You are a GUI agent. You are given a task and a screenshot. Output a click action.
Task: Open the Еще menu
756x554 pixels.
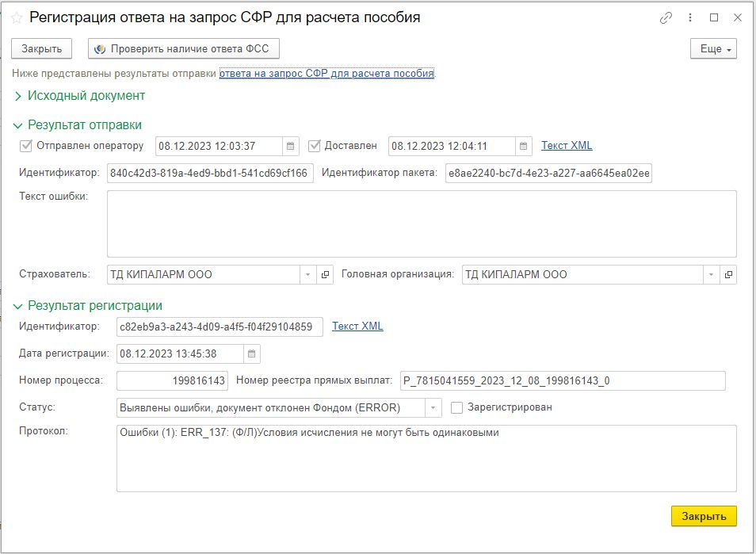tap(714, 48)
